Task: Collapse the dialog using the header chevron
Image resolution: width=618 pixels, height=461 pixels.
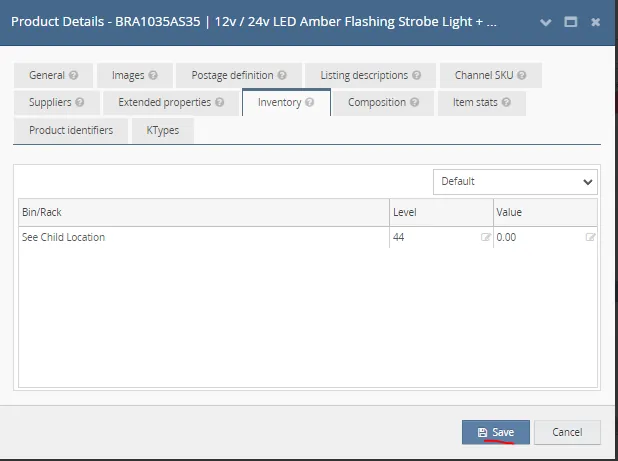Action: pyautogui.click(x=545, y=22)
